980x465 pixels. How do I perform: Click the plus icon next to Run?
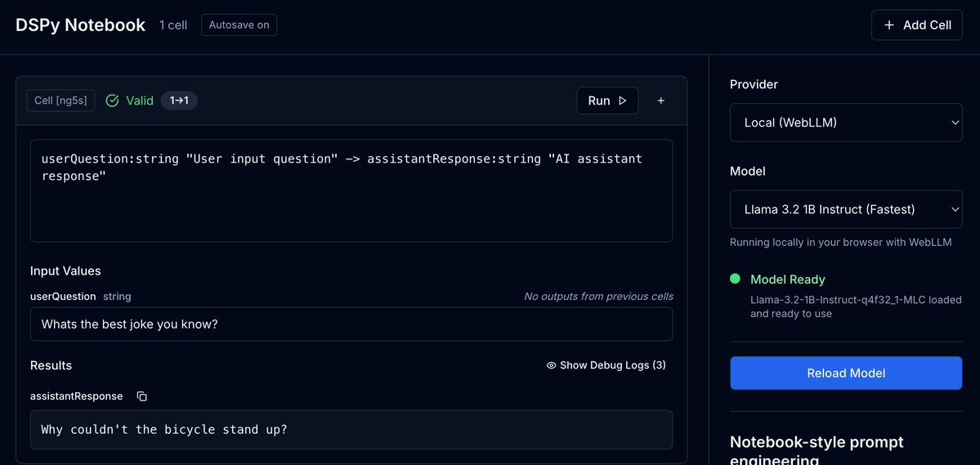tap(660, 101)
